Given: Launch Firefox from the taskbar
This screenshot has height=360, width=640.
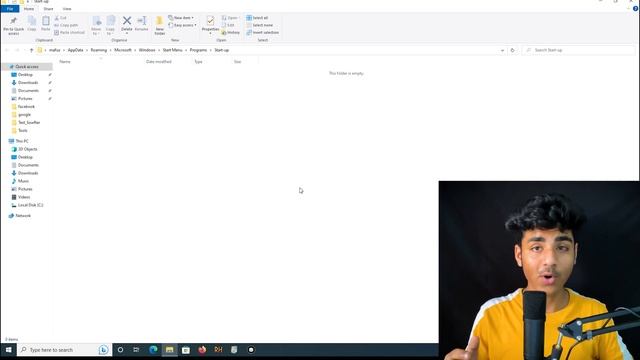Looking at the screenshot, I should (x=202, y=350).
